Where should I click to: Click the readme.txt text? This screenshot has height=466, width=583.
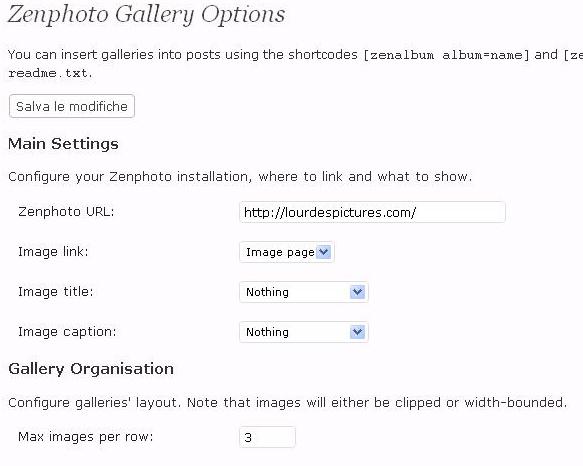pos(49,73)
